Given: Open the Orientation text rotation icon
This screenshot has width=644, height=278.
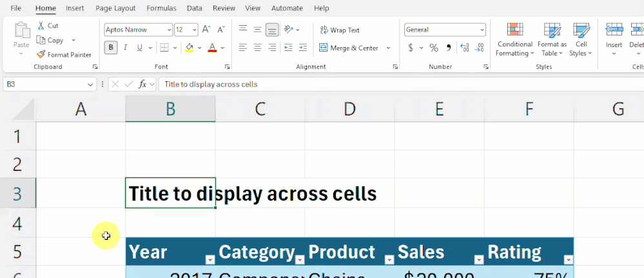Looking at the screenshot, I should 289,30.
